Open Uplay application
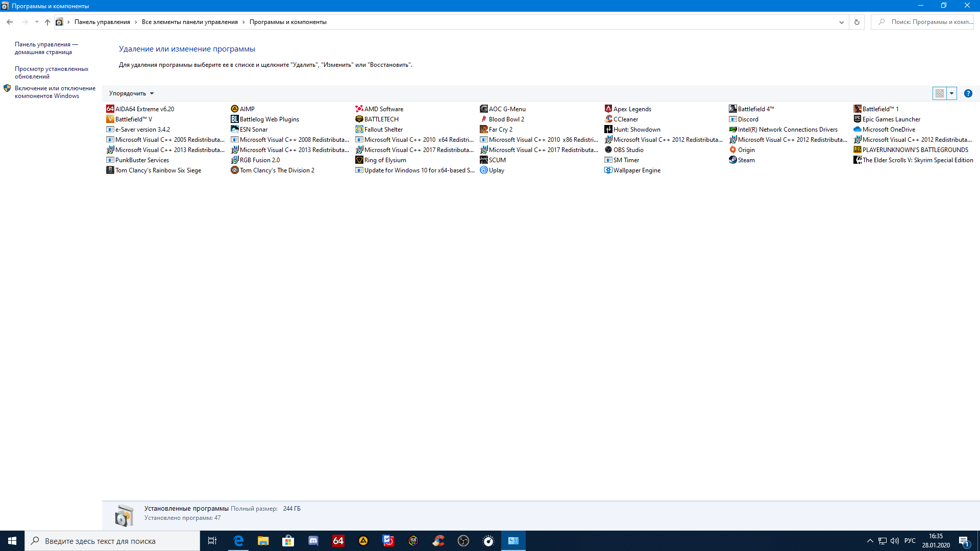This screenshot has width=980, height=551. 496,170
